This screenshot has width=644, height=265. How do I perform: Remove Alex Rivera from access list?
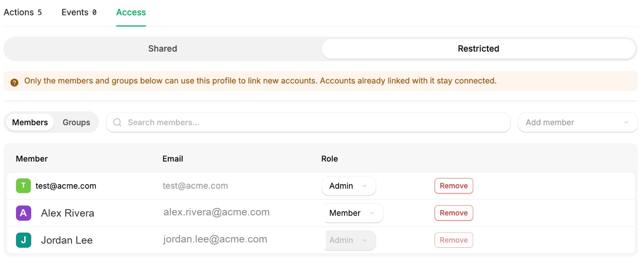pos(454,213)
